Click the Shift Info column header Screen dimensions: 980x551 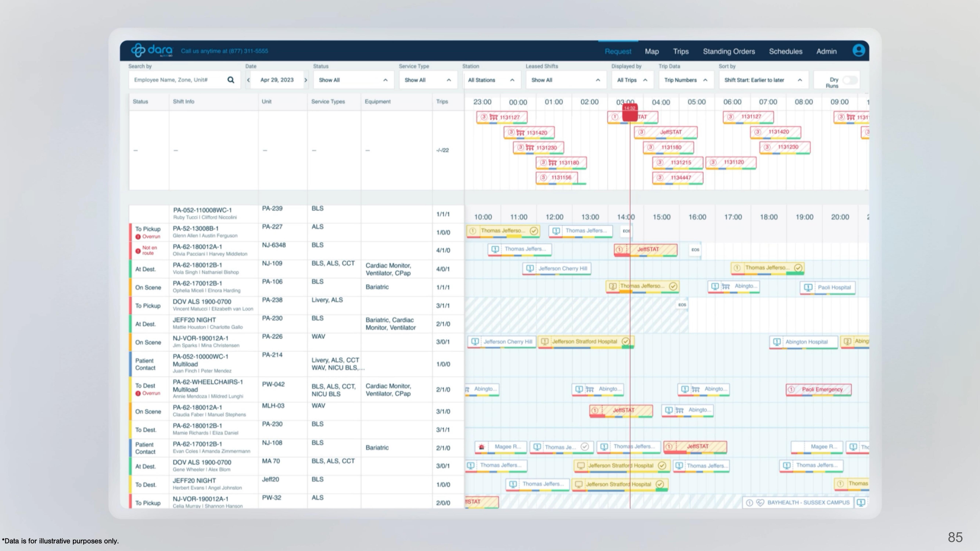183,102
